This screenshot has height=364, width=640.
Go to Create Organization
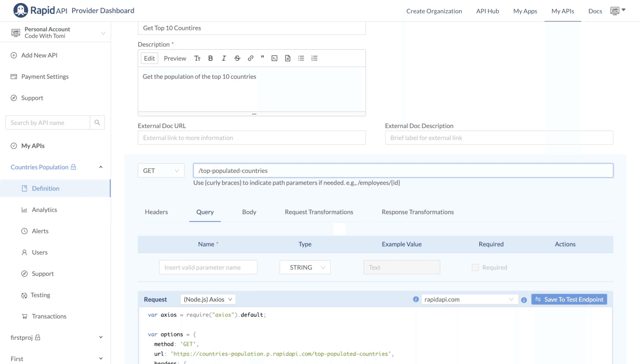tap(434, 11)
